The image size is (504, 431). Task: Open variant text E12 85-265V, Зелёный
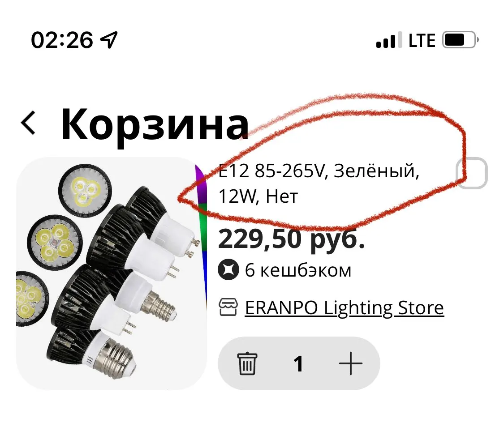319,171
